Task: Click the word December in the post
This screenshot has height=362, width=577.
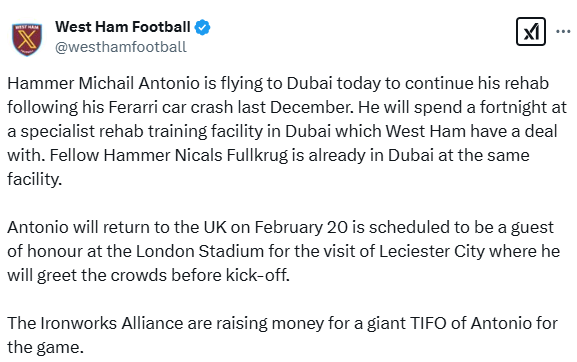Action: [311, 107]
